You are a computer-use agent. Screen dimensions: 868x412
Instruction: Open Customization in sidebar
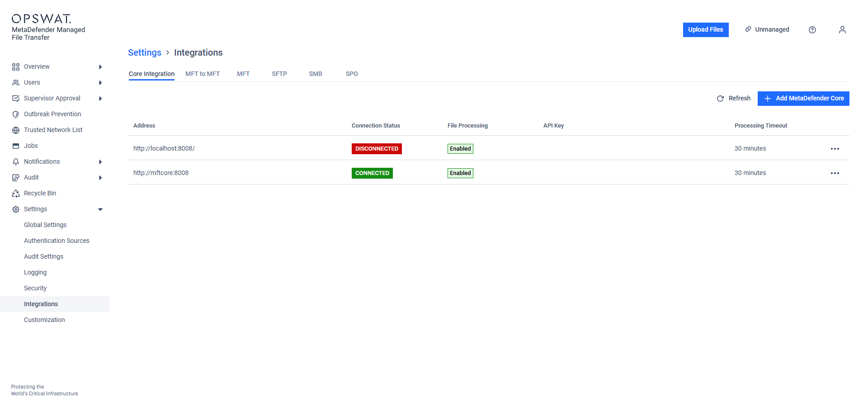[44, 320]
